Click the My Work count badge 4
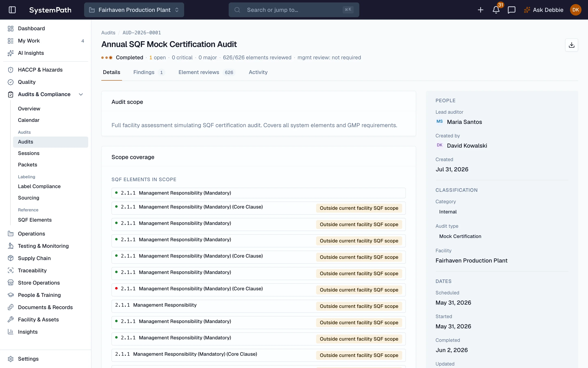 tap(83, 41)
